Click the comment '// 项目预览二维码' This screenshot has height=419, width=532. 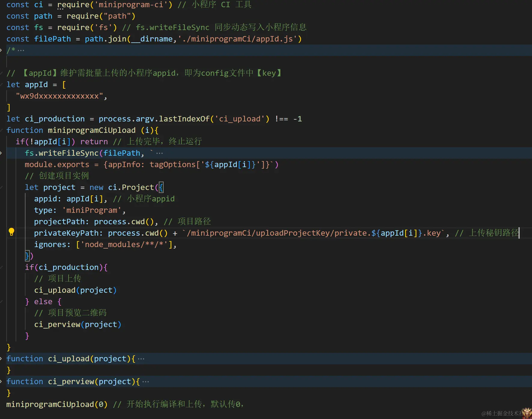tap(71, 313)
